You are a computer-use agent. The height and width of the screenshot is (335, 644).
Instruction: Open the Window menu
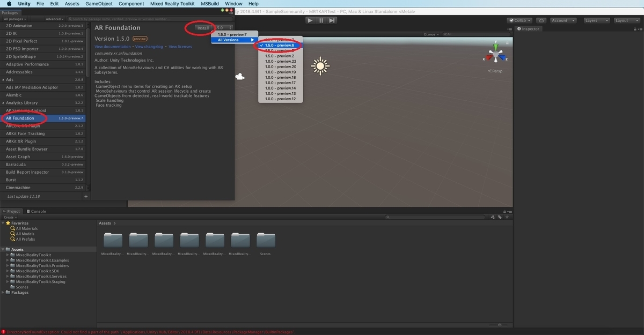click(233, 4)
